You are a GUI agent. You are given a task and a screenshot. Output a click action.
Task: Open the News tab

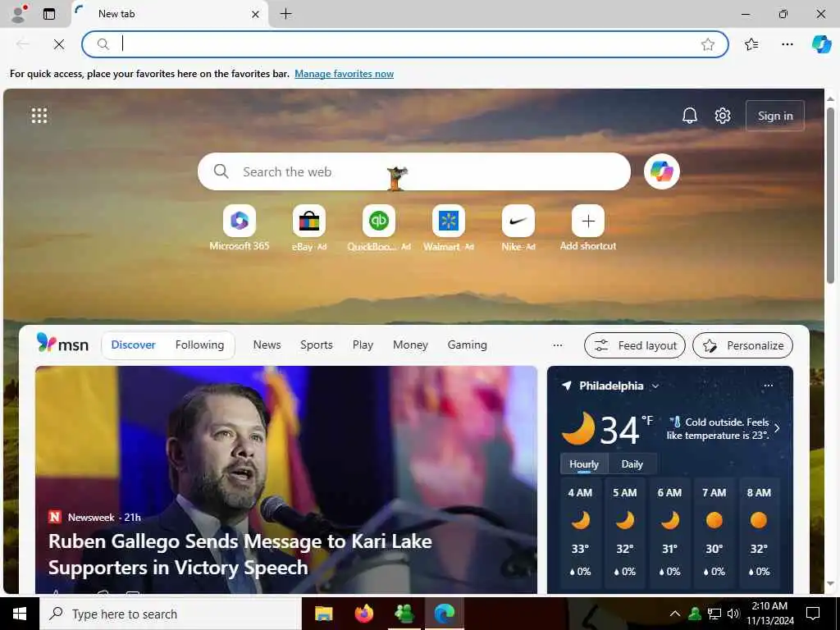coord(267,345)
